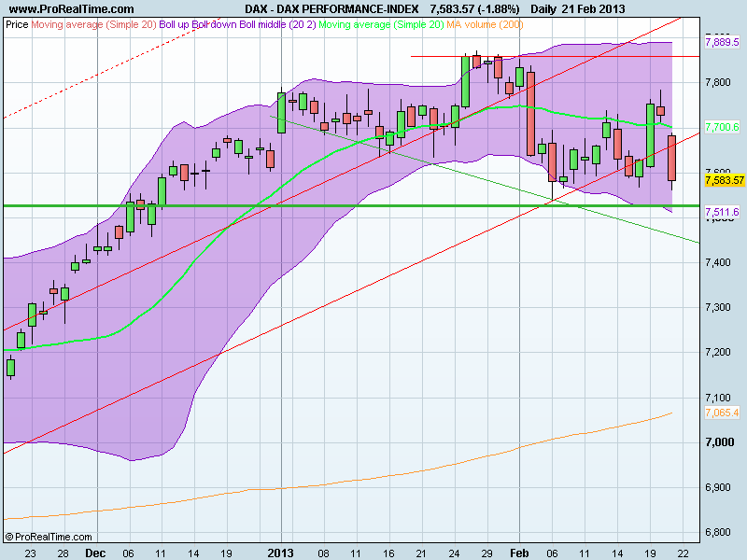Click the 6,900 price axis label

[718, 487]
